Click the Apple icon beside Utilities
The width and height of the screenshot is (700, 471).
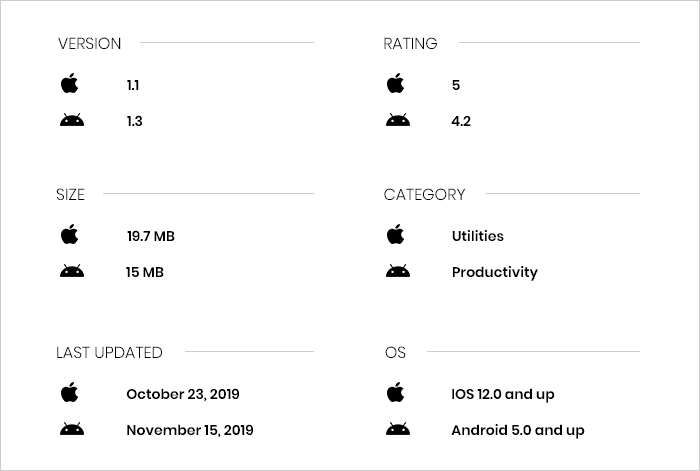(396, 234)
